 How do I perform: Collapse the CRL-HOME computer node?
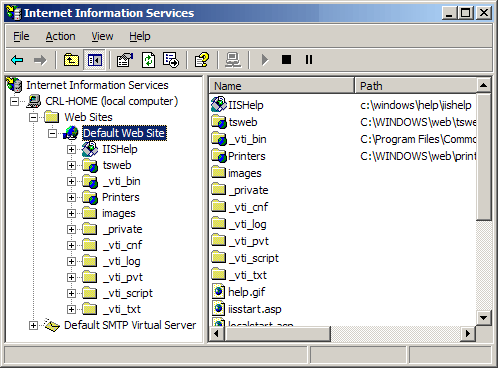(14, 101)
